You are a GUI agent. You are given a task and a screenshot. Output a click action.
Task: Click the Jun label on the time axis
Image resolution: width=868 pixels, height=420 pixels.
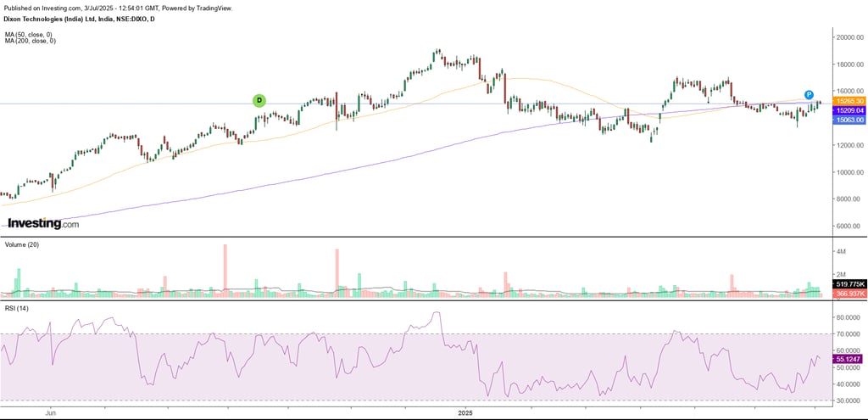[51, 413]
